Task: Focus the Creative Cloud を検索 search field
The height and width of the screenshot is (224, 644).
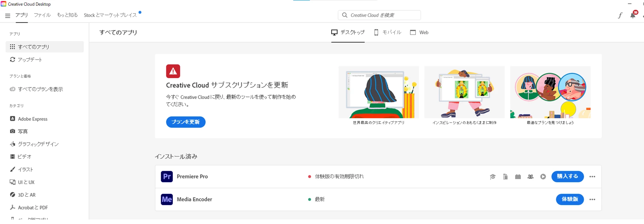Action: pos(379,15)
